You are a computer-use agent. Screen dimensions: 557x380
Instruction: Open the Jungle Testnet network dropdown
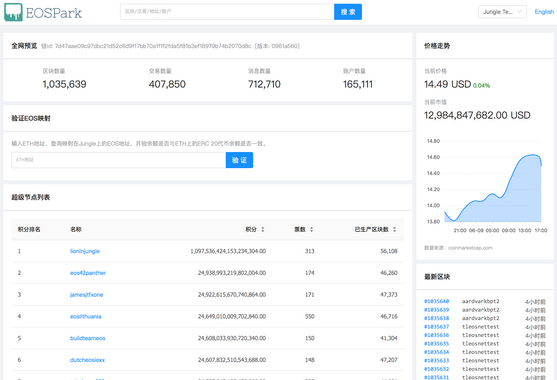point(502,12)
